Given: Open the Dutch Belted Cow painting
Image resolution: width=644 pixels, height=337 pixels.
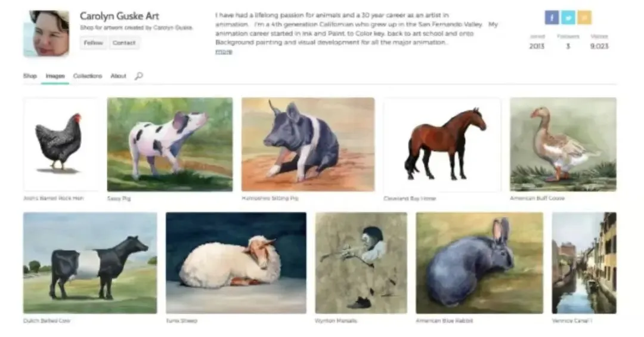Looking at the screenshot, I should point(90,263).
